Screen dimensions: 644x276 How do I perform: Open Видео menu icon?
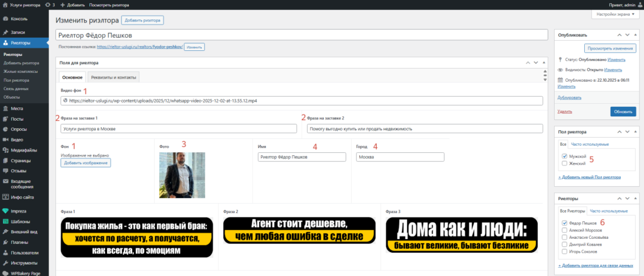pyautogui.click(x=5, y=140)
